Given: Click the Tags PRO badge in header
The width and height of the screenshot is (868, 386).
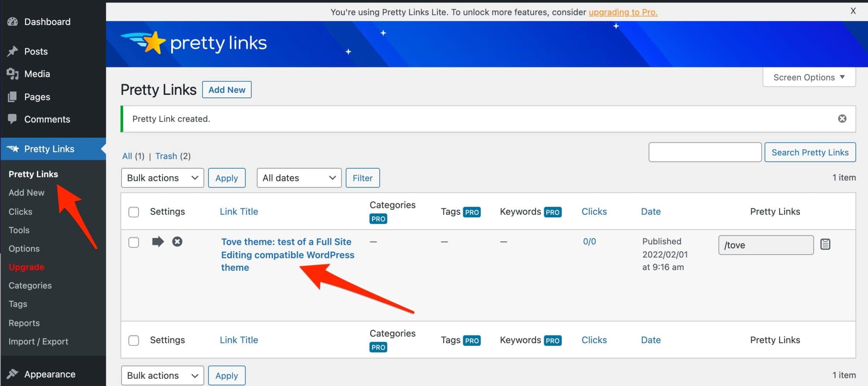Looking at the screenshot, I should pyautogui.click(x=472, y=212).
